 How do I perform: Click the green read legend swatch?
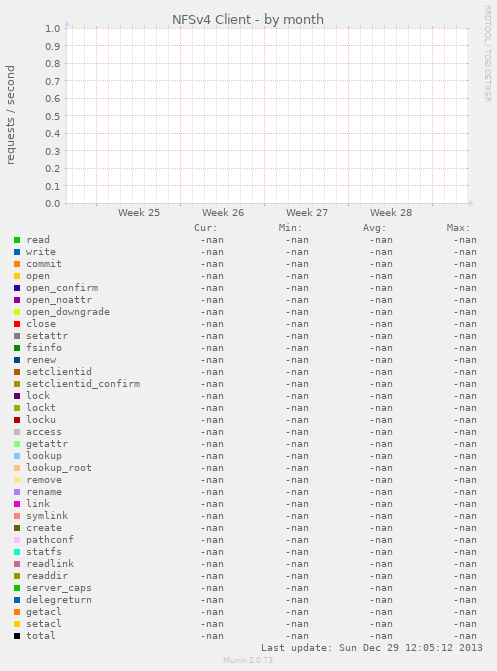[17, 240]
